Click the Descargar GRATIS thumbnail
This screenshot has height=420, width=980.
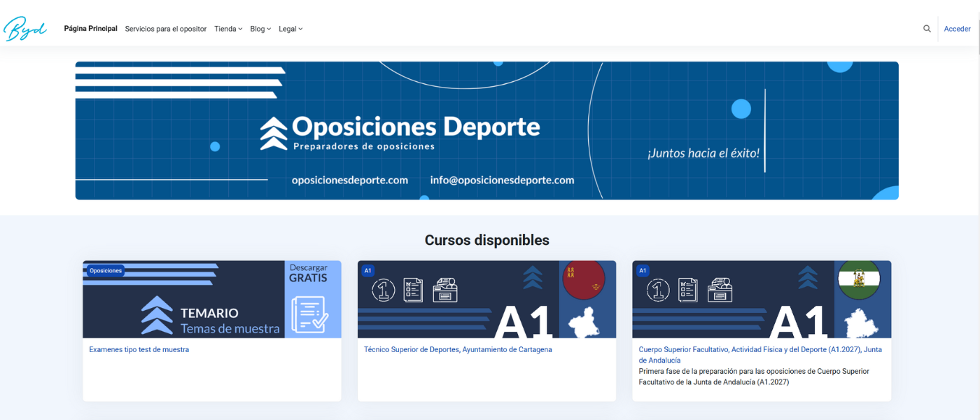[308, 271]
